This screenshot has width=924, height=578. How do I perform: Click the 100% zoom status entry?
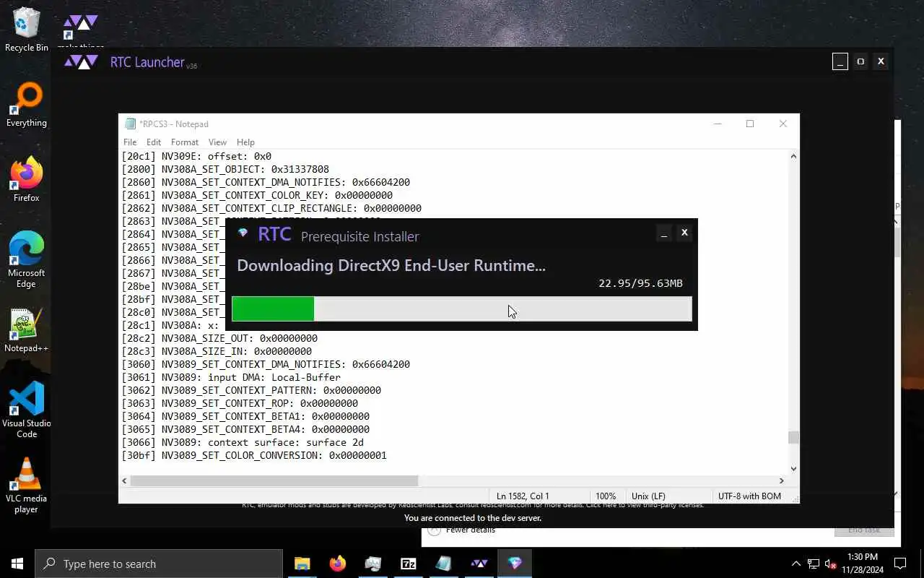click(x=605, y=496)
